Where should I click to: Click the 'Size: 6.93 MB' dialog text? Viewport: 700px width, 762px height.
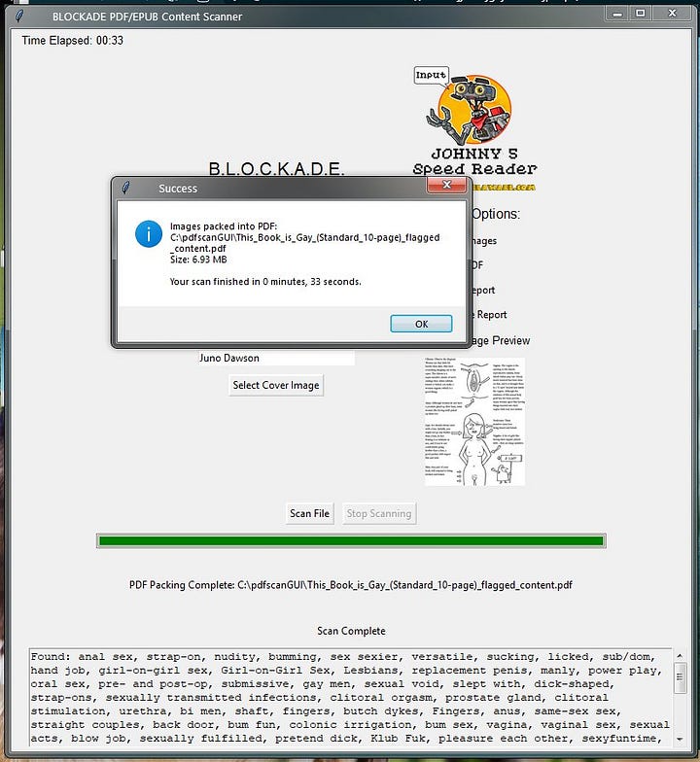pyautogui.click(x=198, y=260)
